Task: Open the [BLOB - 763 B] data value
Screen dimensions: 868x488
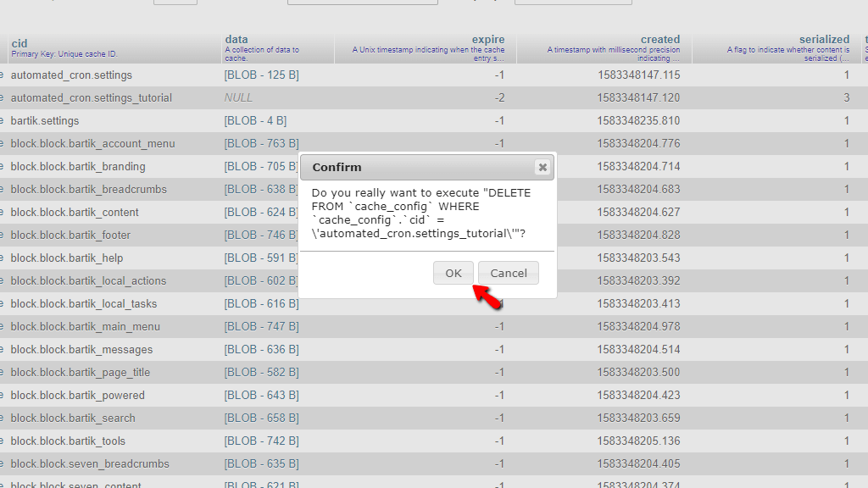Action: click(x=261, y=144)
